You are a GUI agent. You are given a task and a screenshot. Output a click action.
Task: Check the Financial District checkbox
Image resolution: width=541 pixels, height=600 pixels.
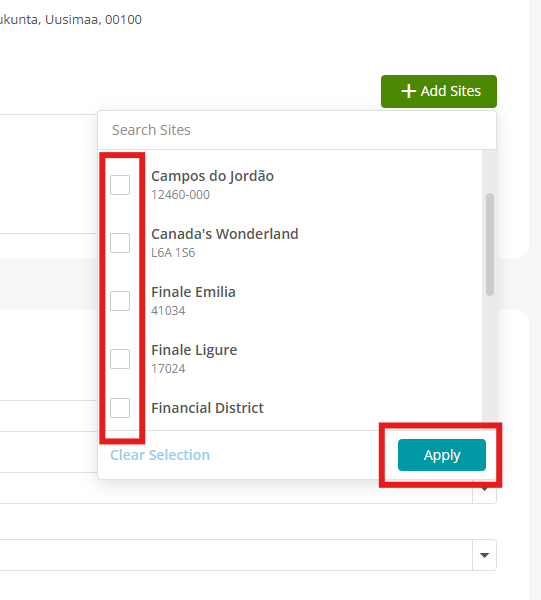tap(120, 408)
